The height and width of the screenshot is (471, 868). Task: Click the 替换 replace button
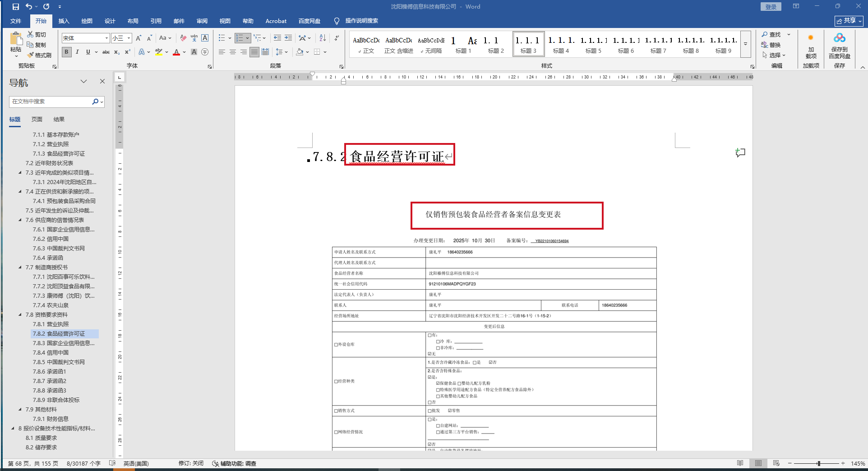(771, 45)
